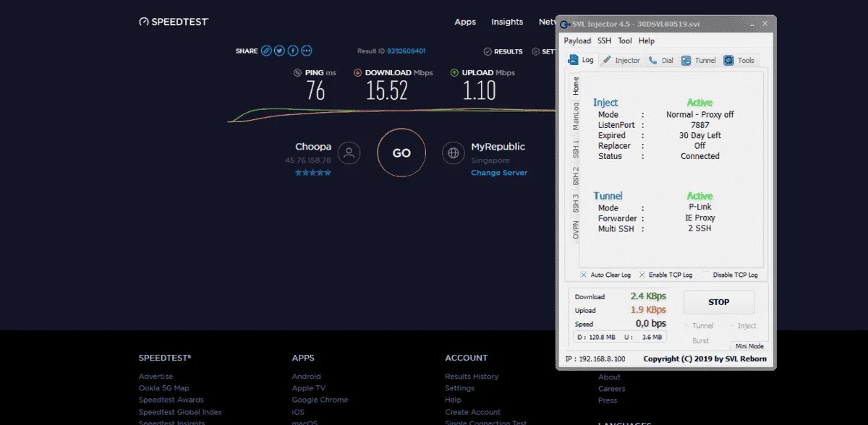This screenshot has width=868, height=425.
Task: Share result via Facebook icon
Action: [x=293, y=51]
